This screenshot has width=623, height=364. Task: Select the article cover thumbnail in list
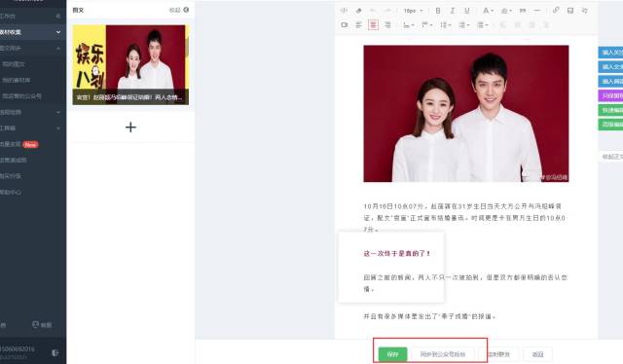130,65
